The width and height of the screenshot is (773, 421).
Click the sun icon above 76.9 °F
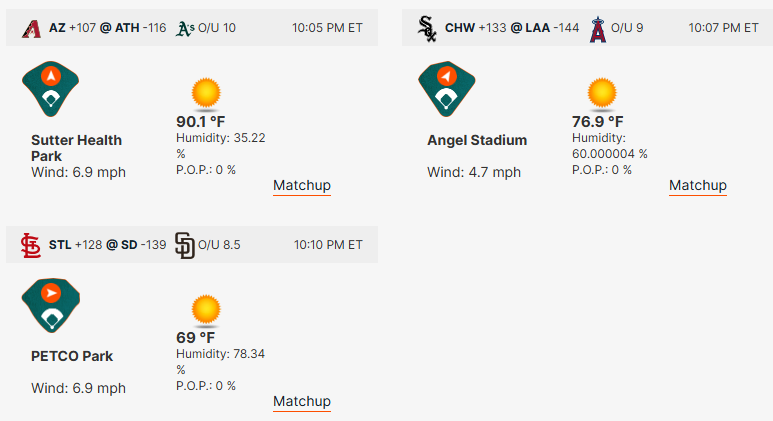pos(602,93)
